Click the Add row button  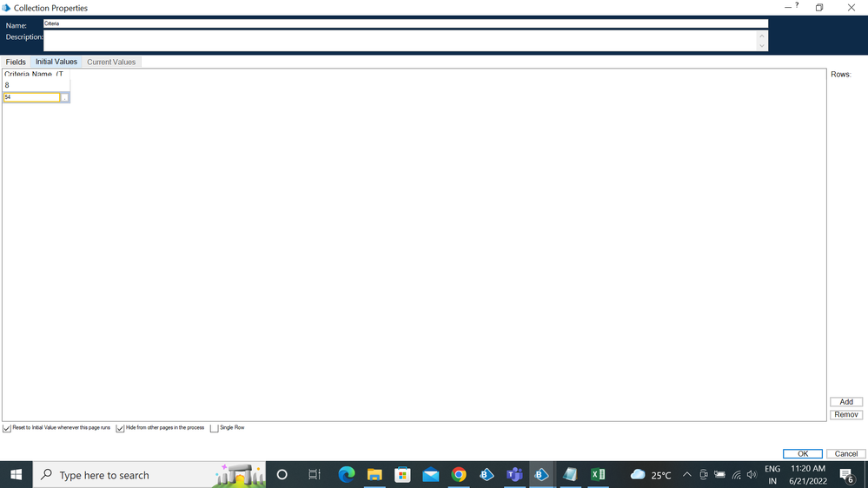point(846,402)
